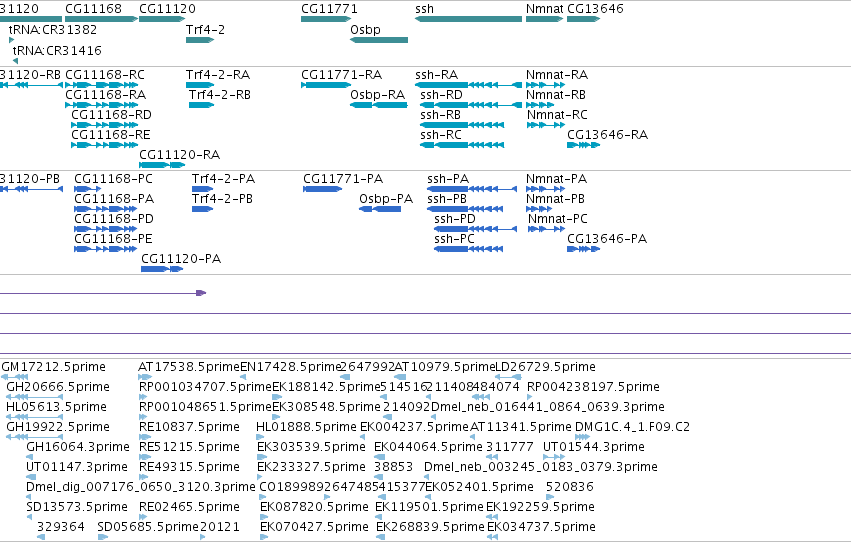Select protein CG11168-PC

click(x=113, y=179)
